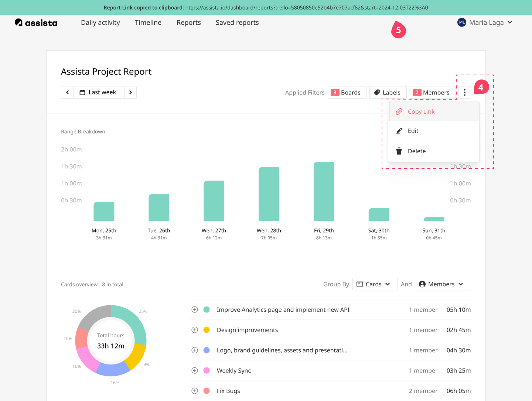
Task: Switch to the Daily activity tab
Action: tap(100, 23)
